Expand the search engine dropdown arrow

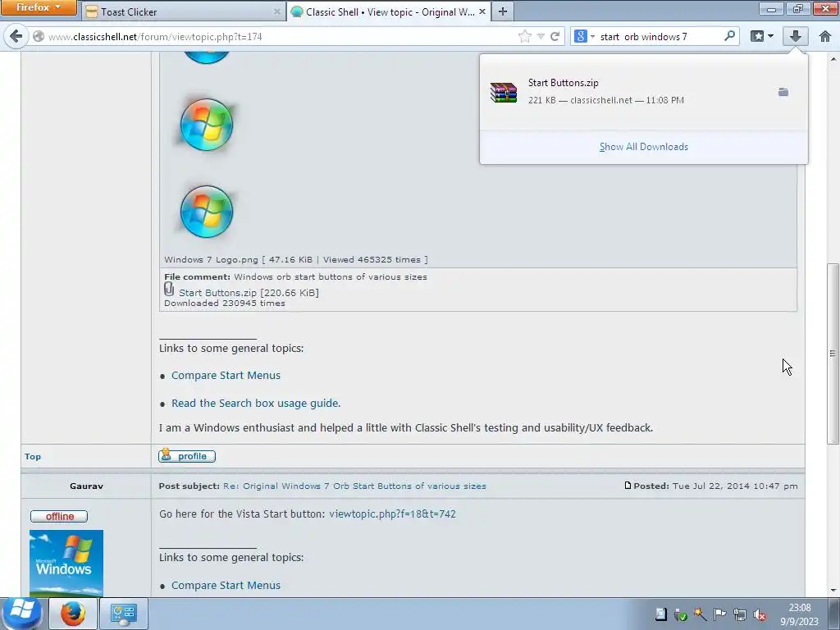tap(592, 36)
